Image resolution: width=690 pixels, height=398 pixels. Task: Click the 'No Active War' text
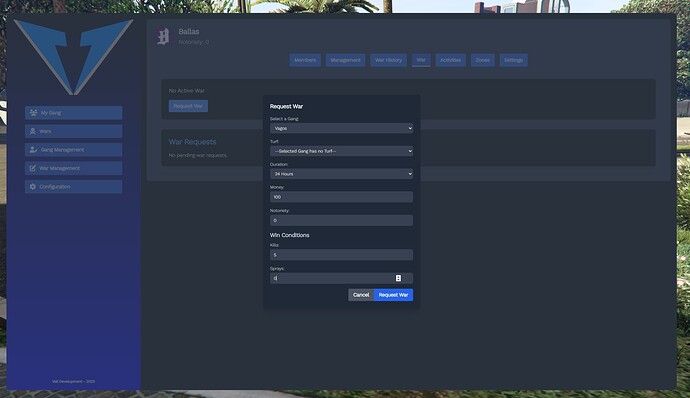point(187,91)
